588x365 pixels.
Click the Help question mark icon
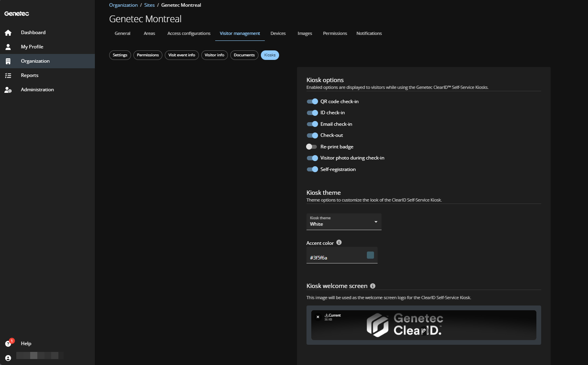pos(8,344)
